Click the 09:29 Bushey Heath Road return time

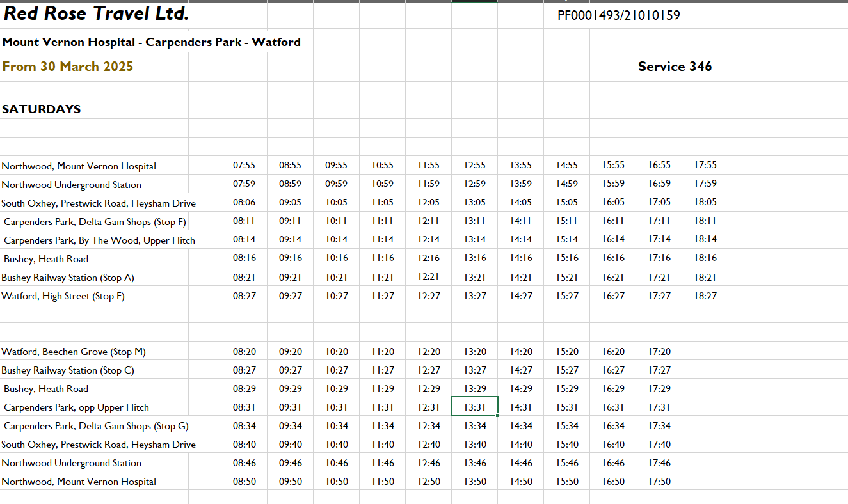[290, 389]
